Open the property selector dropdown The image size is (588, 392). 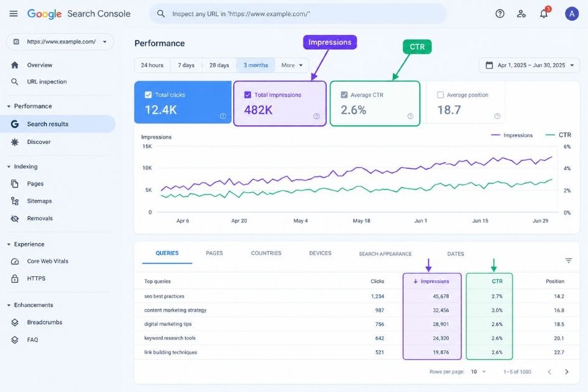(60, 42)
